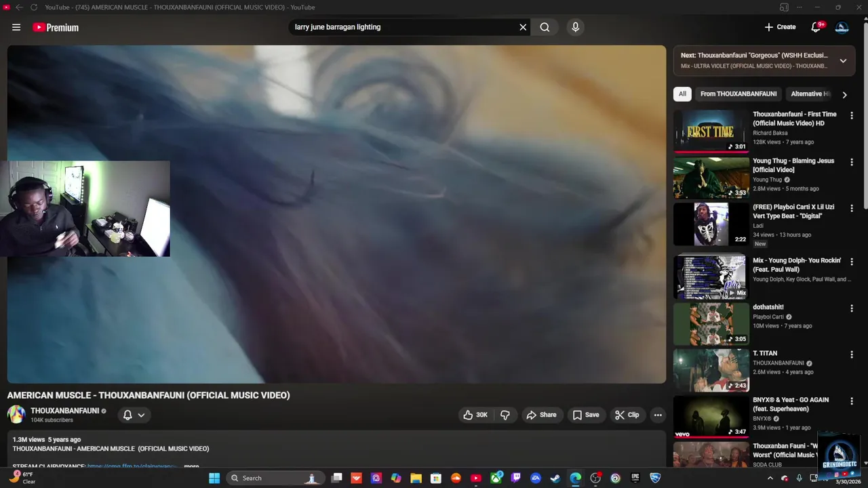Open the dothatshit! video thumbnail

(711, 323)
